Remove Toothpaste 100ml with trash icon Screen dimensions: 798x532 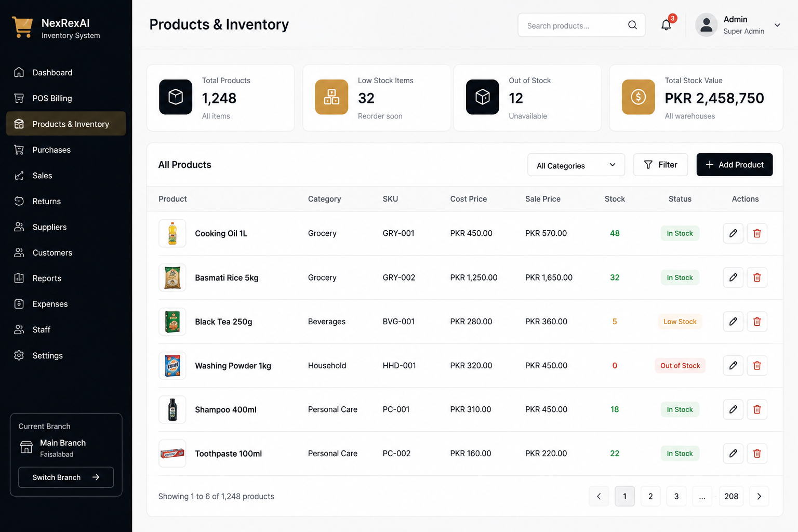point(757,454)
